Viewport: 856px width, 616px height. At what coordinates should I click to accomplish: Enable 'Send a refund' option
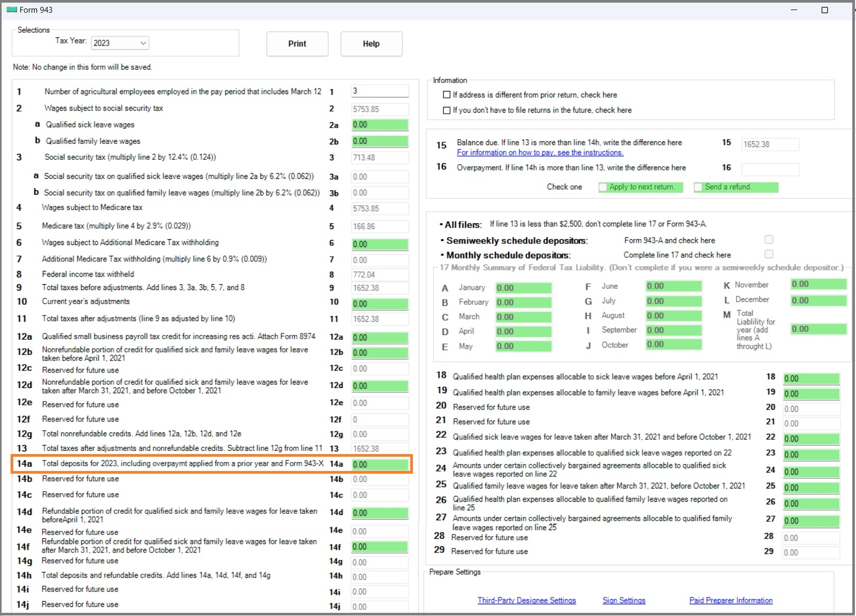click(x=699, y=187)
